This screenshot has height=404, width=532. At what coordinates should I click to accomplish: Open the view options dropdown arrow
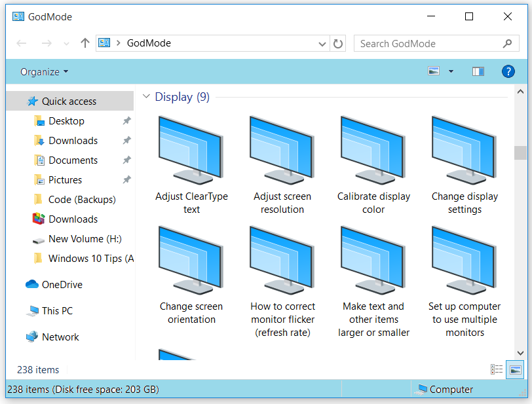451,71
